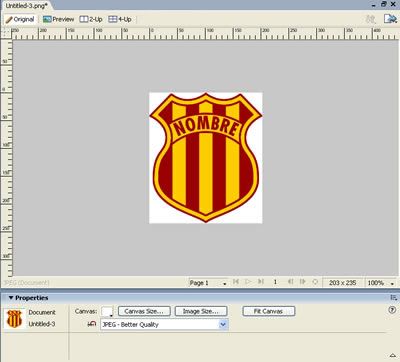Screen dimensions: 400x362
Task: Open the Page 1 dropdown
Action: (x=208, y=283)
